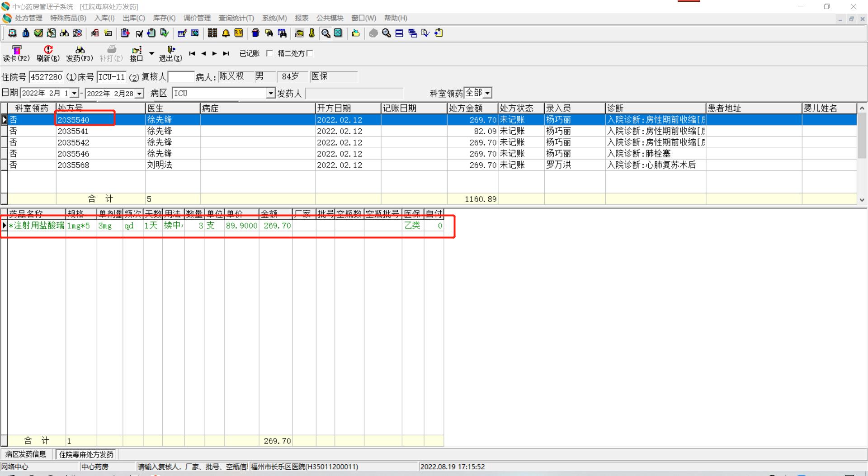Toggle the 精二处方 checkbox
The width and height of the screenshot is (868, 476).
(310, 53)
